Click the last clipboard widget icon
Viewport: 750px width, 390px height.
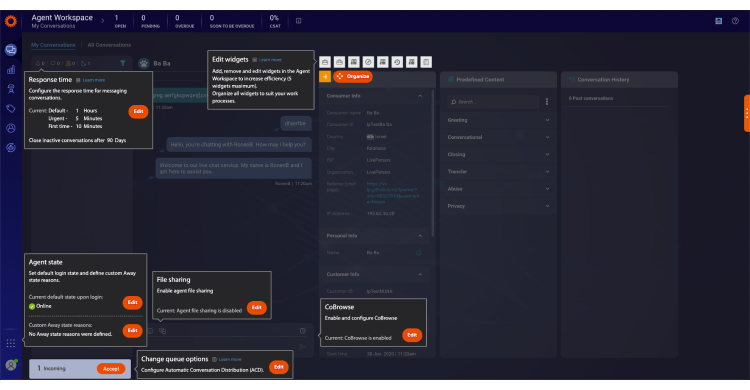pos(426,62)
